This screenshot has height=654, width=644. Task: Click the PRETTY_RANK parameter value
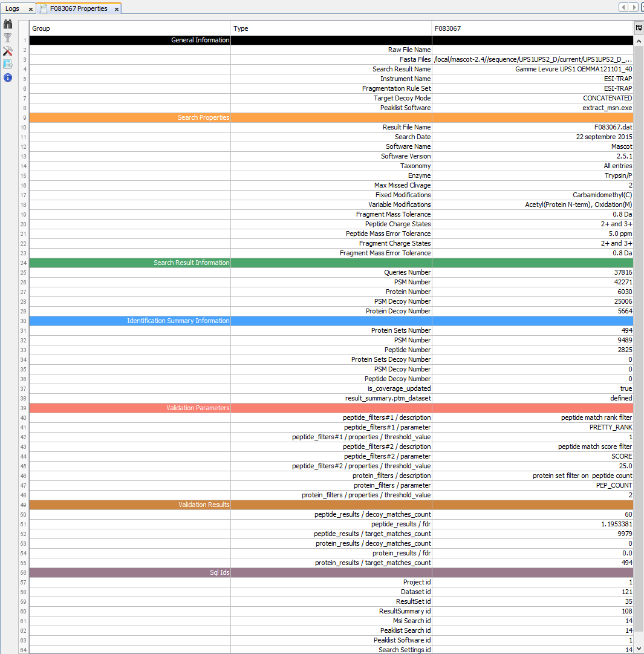coord(533,427)
